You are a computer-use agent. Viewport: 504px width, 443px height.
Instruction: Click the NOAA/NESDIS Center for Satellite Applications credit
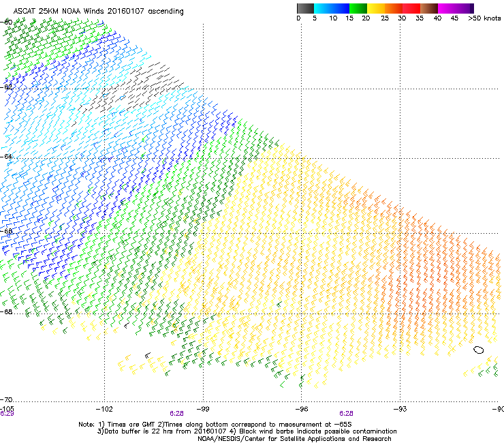[294, 439]
